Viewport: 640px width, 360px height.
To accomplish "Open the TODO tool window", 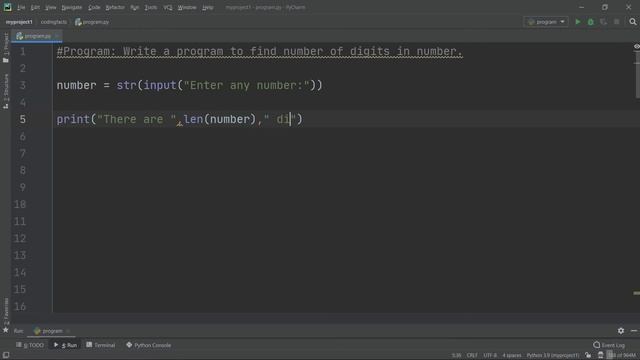I will point(30,345).
